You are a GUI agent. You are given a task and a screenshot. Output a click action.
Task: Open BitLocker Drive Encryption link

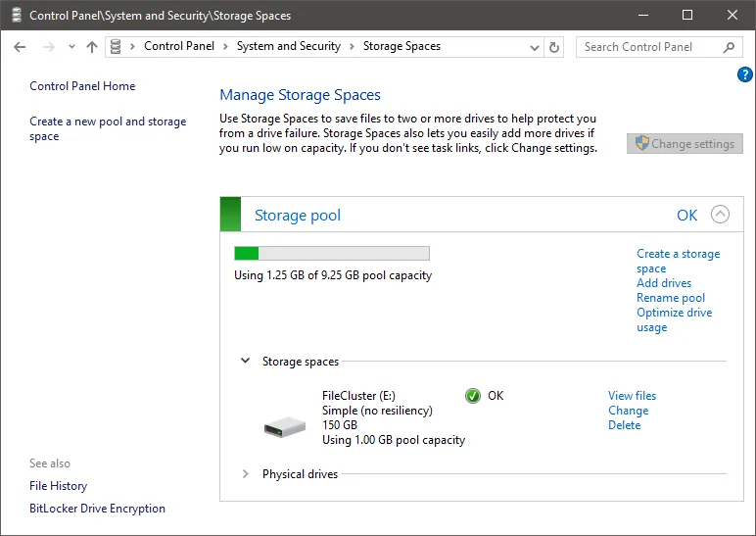(x=97, y=509)
